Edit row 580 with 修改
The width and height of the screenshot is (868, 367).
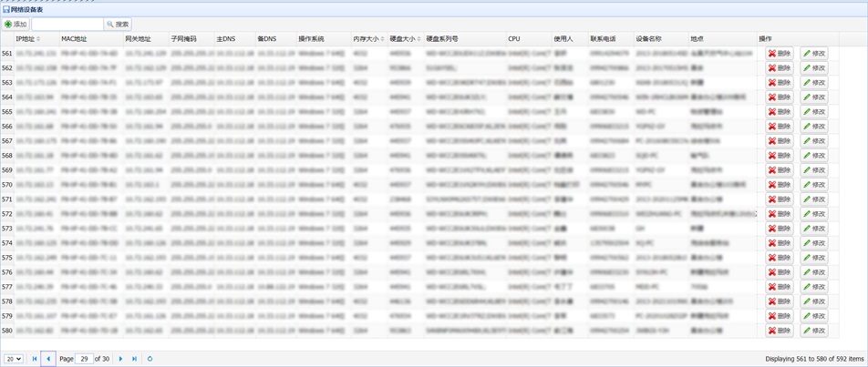click(x=814, y=330)
